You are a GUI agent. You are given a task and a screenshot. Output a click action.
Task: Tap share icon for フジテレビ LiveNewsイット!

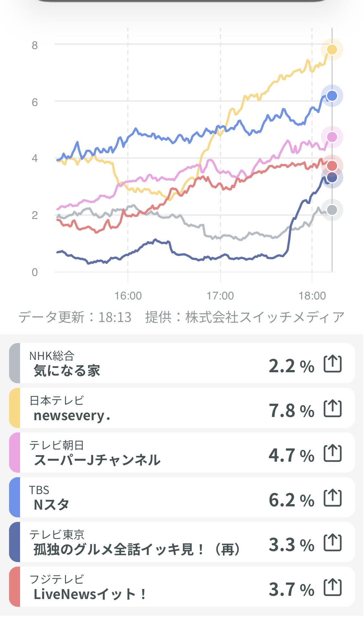point(333,587)
